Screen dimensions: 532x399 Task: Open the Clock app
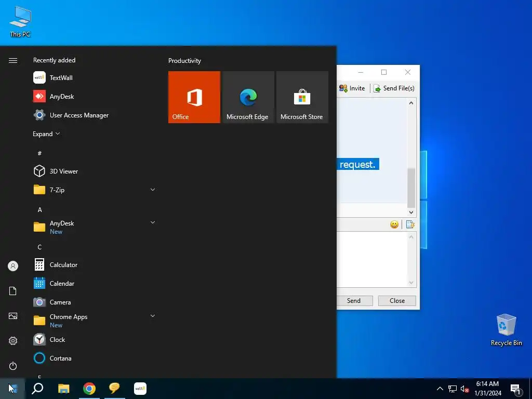tap(95, 339)
